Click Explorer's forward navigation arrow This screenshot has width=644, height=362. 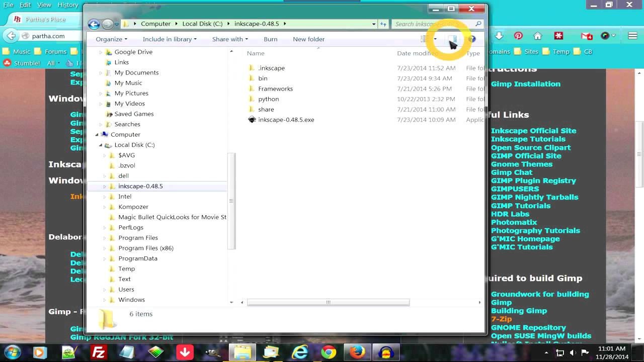pos(107,24)
